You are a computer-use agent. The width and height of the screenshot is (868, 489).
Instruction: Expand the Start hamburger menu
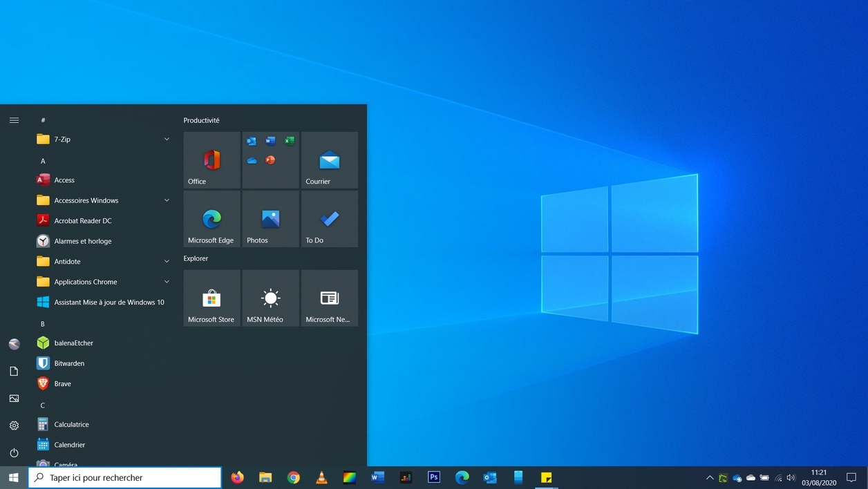coord(14,120)
